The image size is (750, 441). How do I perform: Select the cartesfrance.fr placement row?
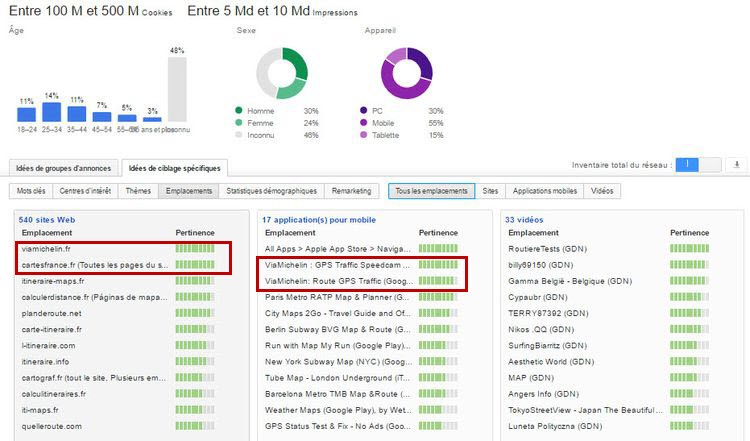(x=95, y=265)
